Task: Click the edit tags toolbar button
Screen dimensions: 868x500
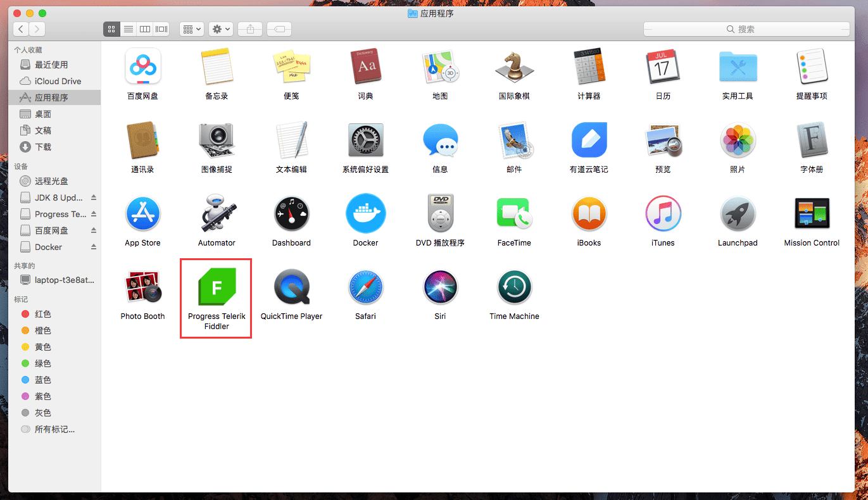Action: (279, 29)
